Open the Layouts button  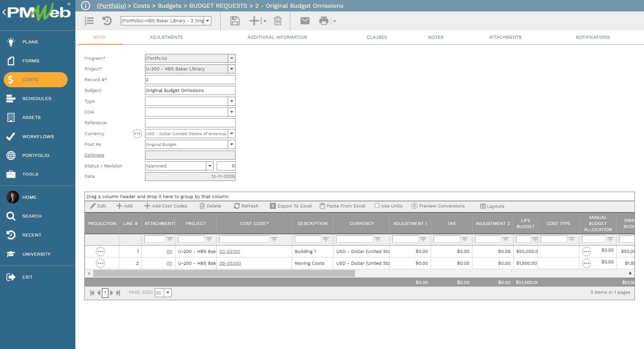tap(492, 206)
